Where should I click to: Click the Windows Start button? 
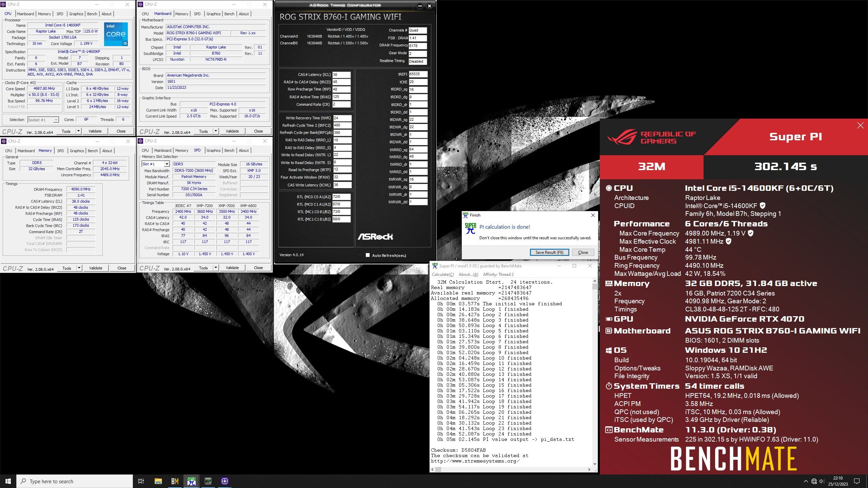pos(8,481)
